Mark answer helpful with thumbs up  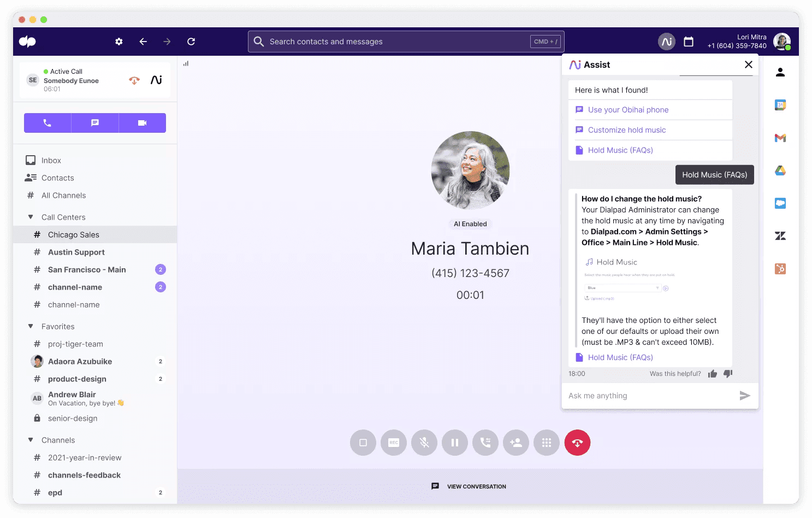[713, 374]
